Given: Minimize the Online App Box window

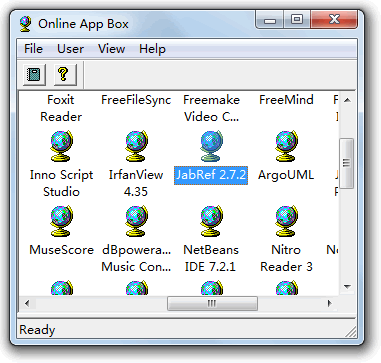Looking at the screenshot, I should [x=270, y=20].
